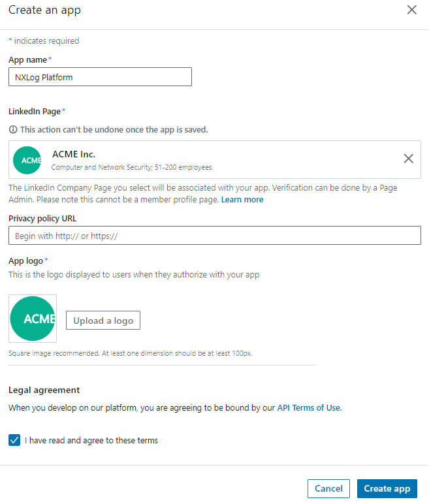Click into the Privacy policy URL field
This screenshot has width=429, height=504.
pos(214,236)
